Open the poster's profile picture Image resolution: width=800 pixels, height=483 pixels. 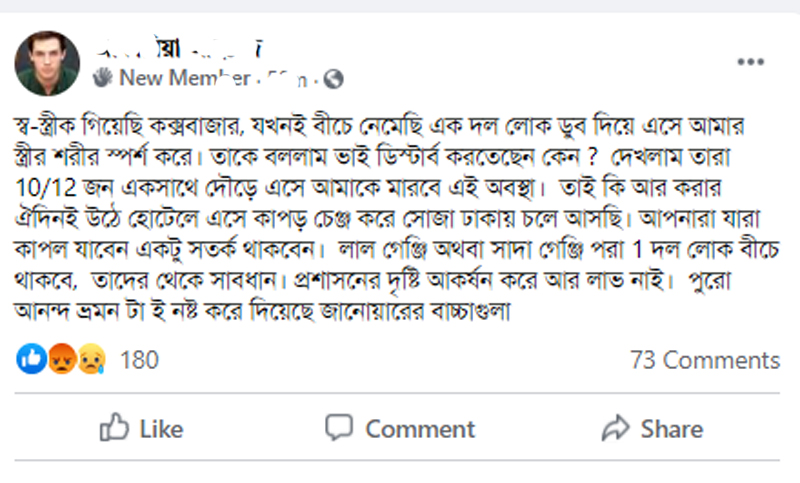[x=47, y=63]
